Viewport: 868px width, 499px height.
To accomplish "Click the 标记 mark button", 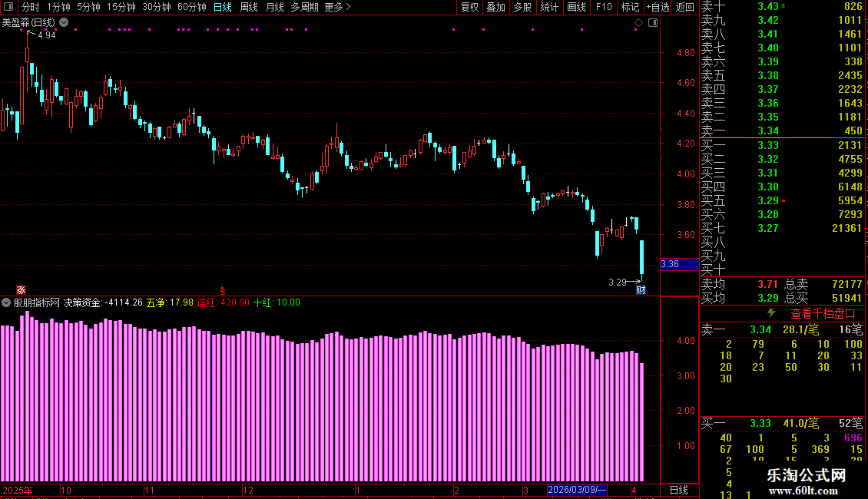I will (x=630, y=7).
